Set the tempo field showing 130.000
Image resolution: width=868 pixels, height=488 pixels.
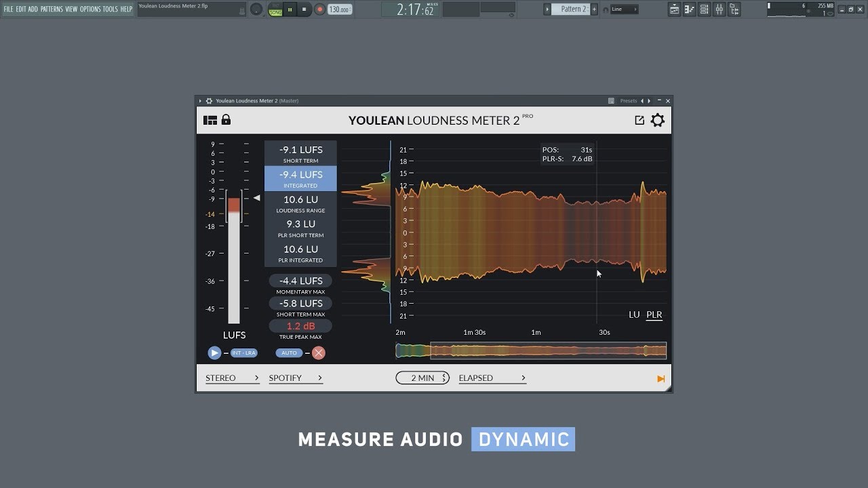click(x=339, y=9)
